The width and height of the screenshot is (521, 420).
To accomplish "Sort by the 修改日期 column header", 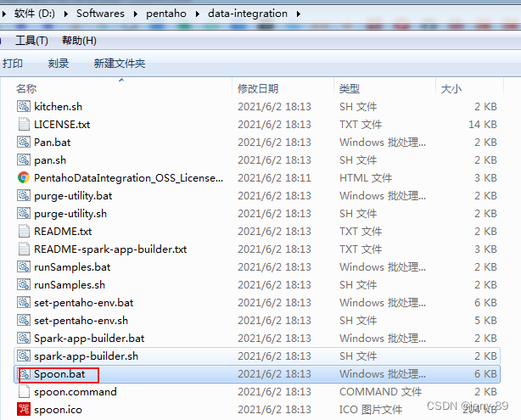I will pyautogui.click(x=258, y=89).
